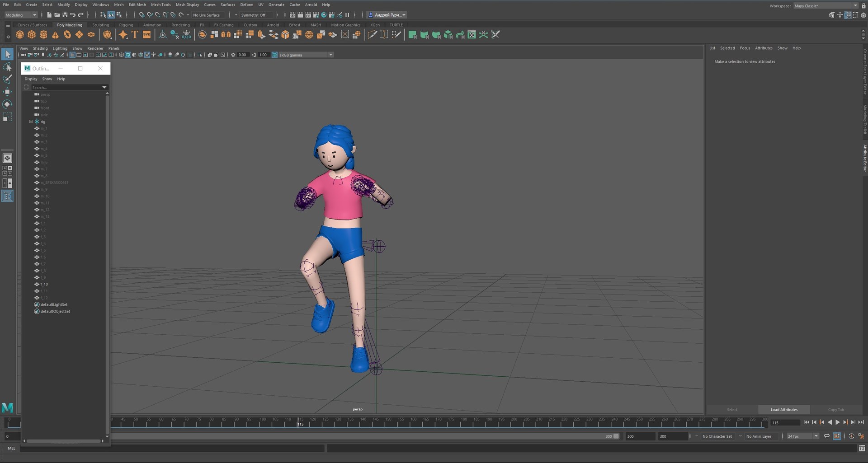The image size is (868, 463).
Task: Open the Polygon Type text tool
Action: click(135, 35)
